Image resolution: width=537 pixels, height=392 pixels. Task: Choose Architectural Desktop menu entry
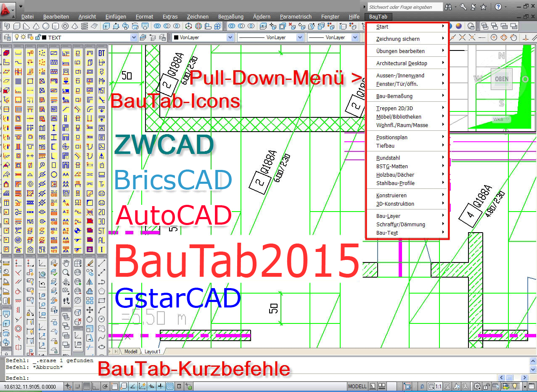pyautogui.click(x=407, y=63)
